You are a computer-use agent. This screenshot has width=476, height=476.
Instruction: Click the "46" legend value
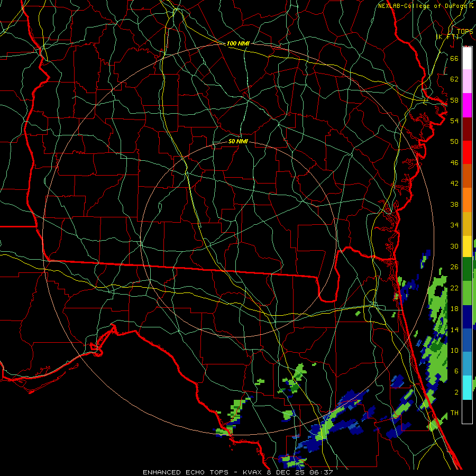454,163
